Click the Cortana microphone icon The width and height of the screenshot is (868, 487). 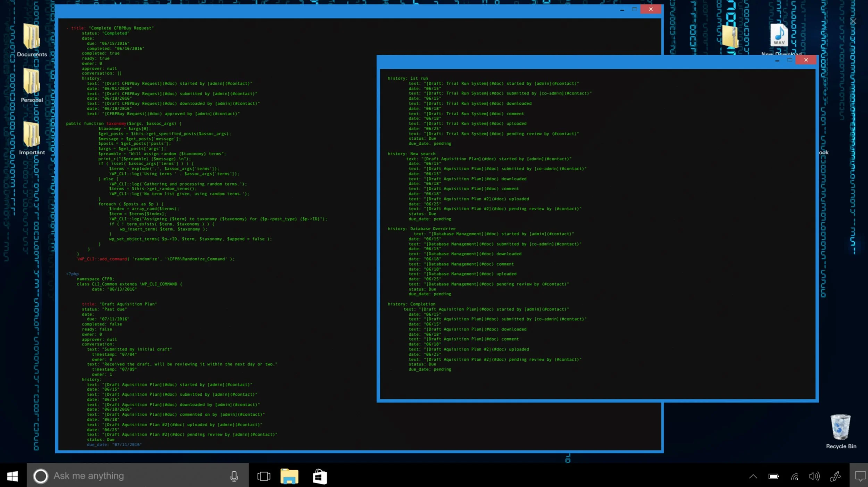234,476
